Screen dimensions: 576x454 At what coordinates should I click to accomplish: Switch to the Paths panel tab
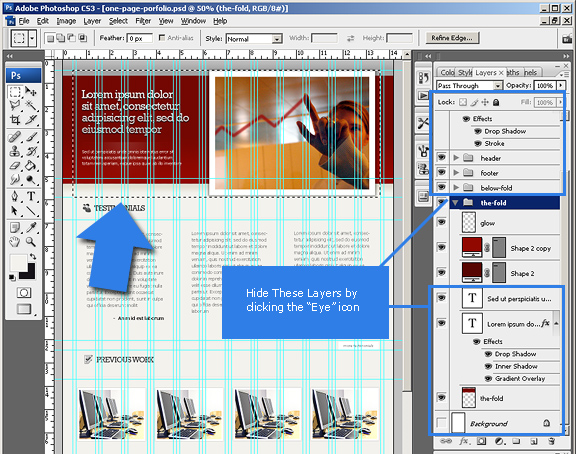(x=513, y=72)
